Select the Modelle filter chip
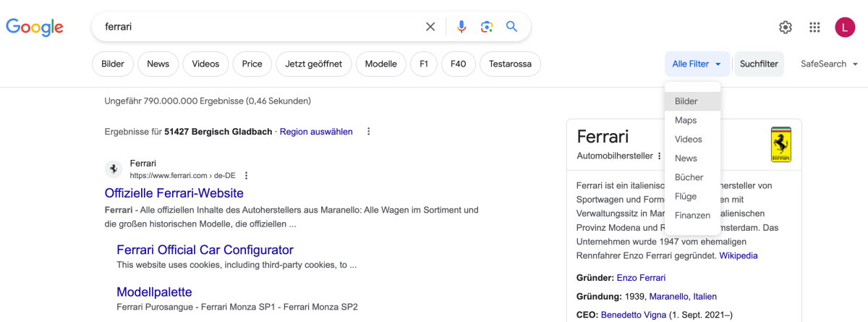The width and height of the screenshot is (868, 322). (381, 64)
